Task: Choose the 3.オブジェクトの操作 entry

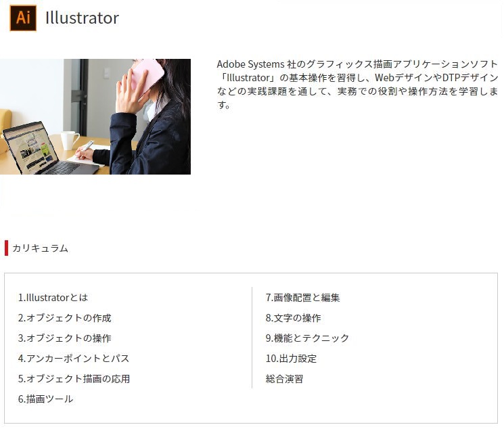Action: coord(64,338)
